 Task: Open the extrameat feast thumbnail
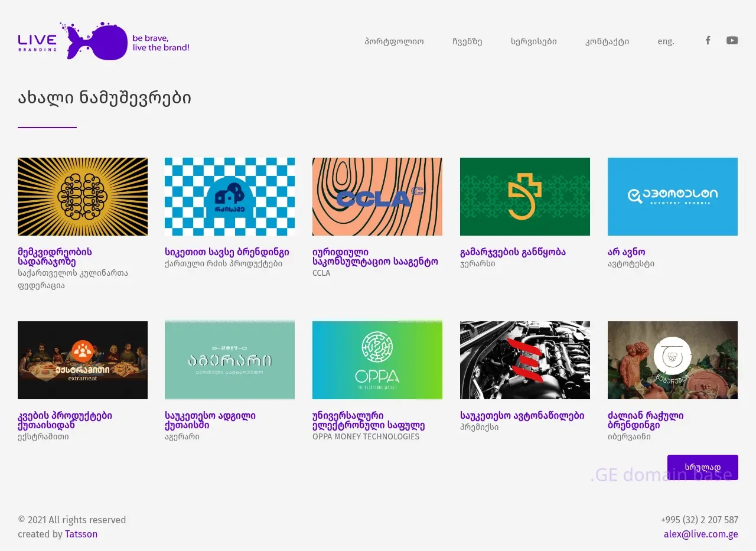click(x=83, y=360)
